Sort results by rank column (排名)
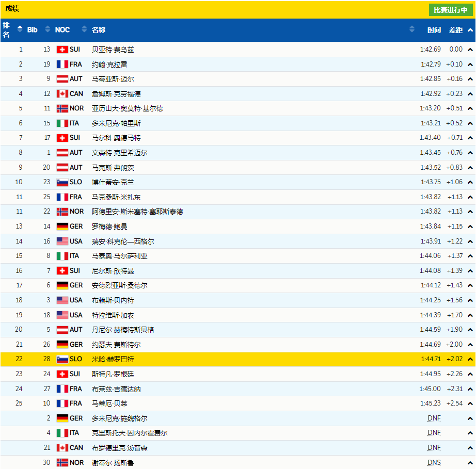This screenshot has width=476, height=469. tap(20, 29)
